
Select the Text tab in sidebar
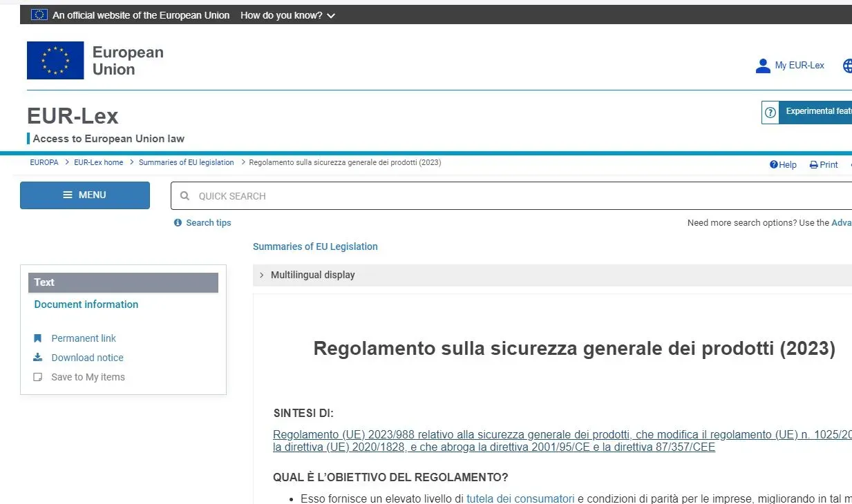pos(123,282)
